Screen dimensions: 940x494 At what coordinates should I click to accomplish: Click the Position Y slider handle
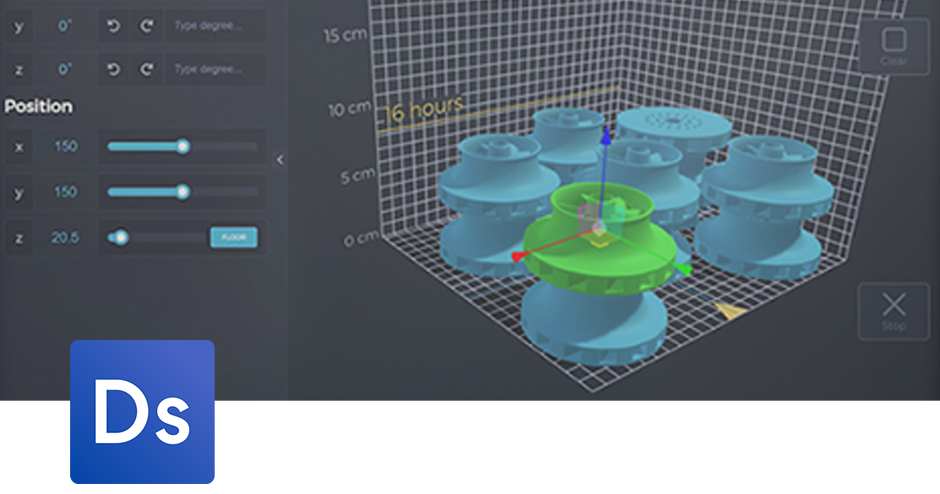tap(183, 191)
